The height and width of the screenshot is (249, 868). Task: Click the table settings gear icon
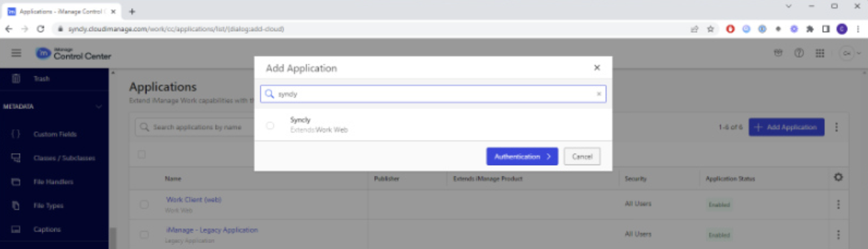tap(838, 177)
